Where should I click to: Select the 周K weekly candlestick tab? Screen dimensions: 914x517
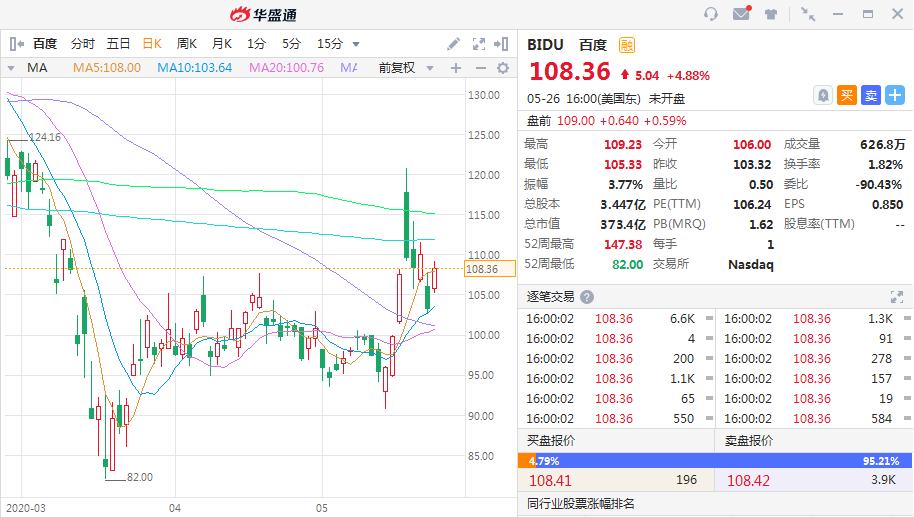coord(187,44)
